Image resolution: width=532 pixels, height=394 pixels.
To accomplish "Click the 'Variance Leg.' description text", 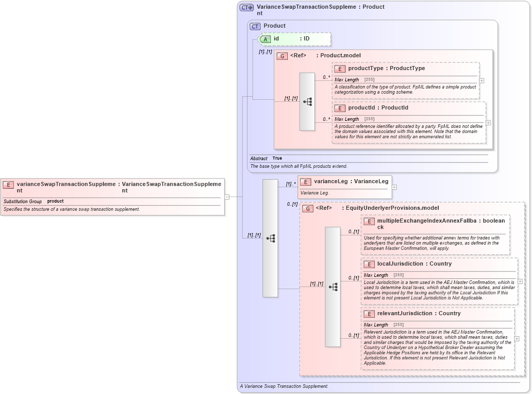I will pyautogui.click(x=314, y=192).
